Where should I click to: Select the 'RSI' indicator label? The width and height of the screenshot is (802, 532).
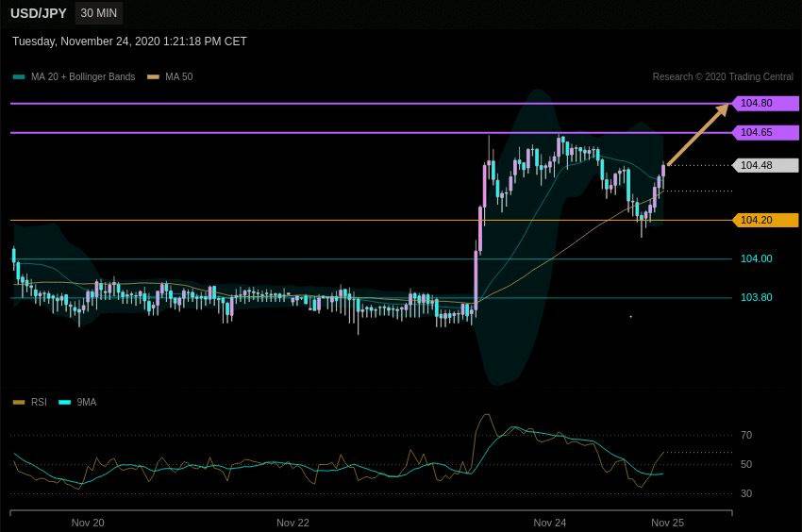coord(39,402)
